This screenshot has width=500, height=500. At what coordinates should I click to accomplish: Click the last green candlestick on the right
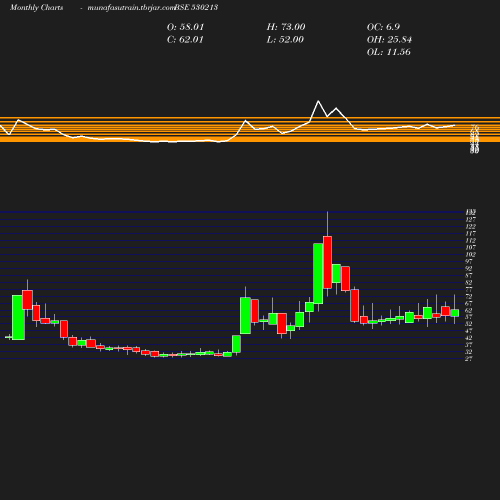click(455, 313)
